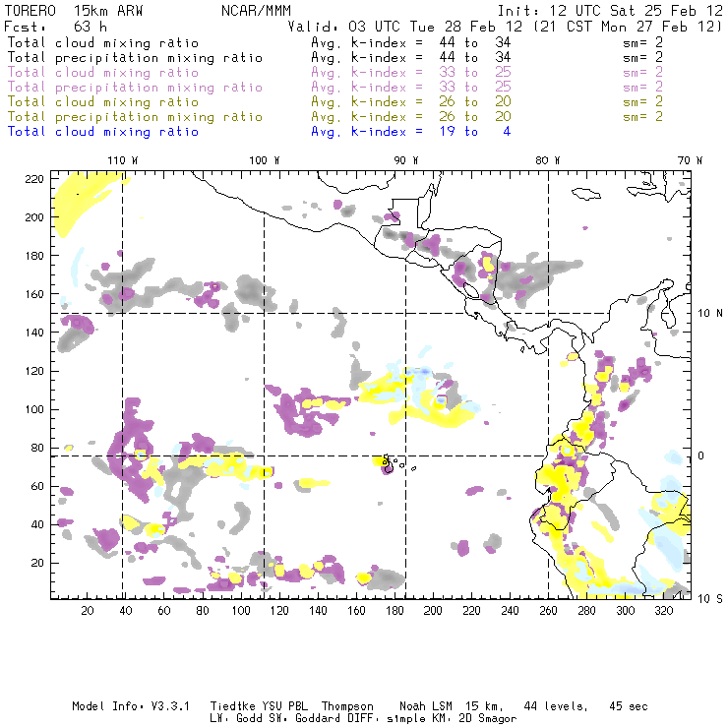
Task: Click the olive "Total cloud mixing ratio" legend label
Action: (x=103, y=101)
